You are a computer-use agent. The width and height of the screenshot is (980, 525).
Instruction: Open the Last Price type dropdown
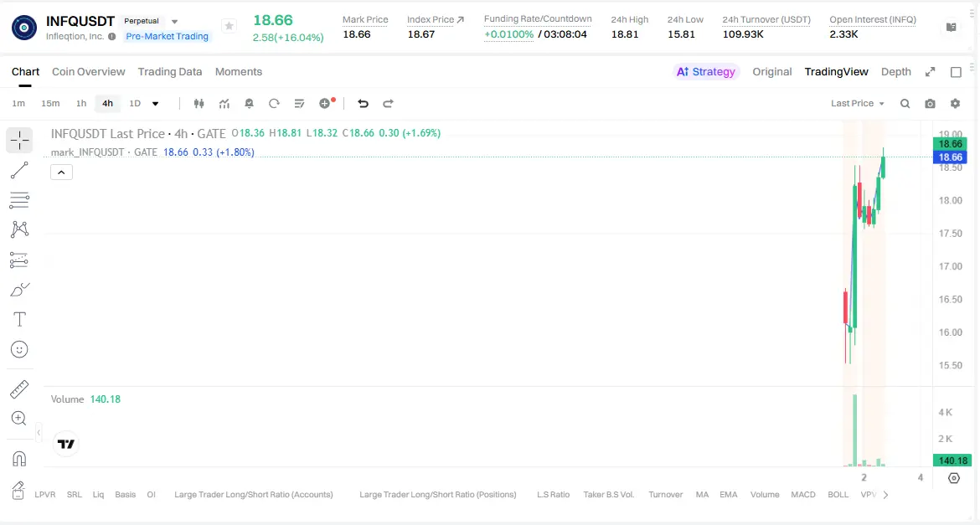pyautogui.click(x=858, y=103)
